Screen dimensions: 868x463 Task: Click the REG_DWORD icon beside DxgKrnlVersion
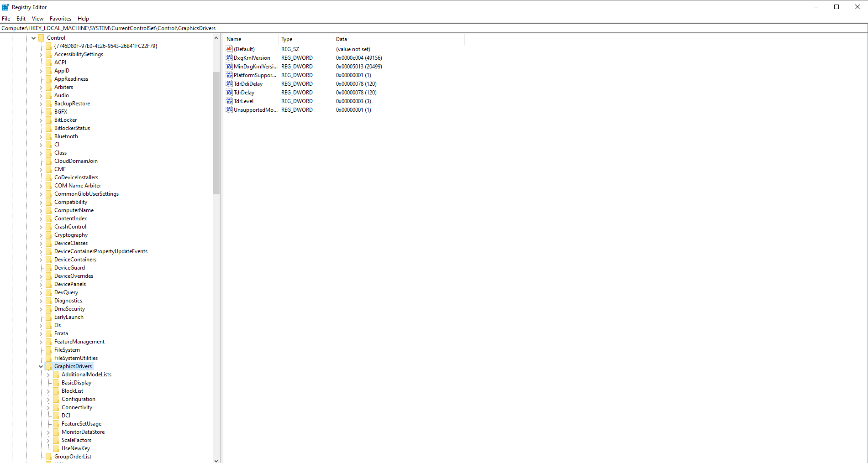[229, 57]
